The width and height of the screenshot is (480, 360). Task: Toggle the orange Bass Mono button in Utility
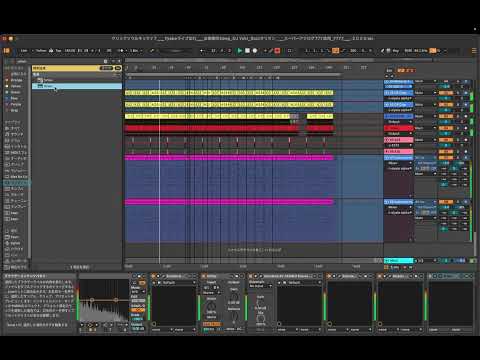coord(211,324)
